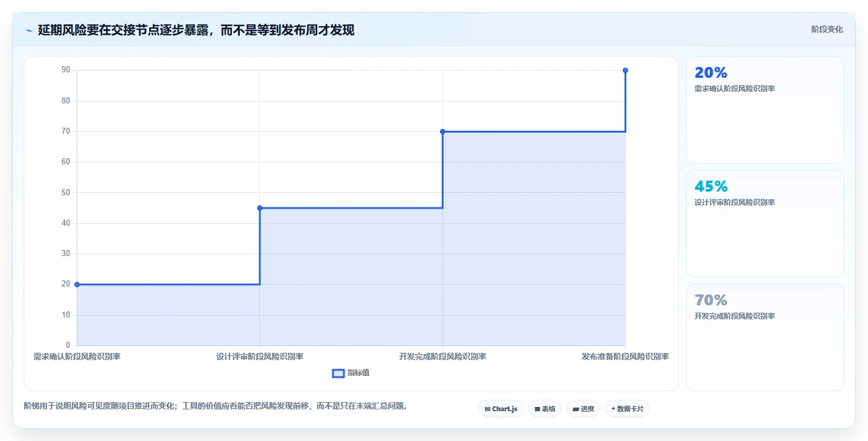Click the data point at value 45
Screen dimensions: 868x441
260,208
